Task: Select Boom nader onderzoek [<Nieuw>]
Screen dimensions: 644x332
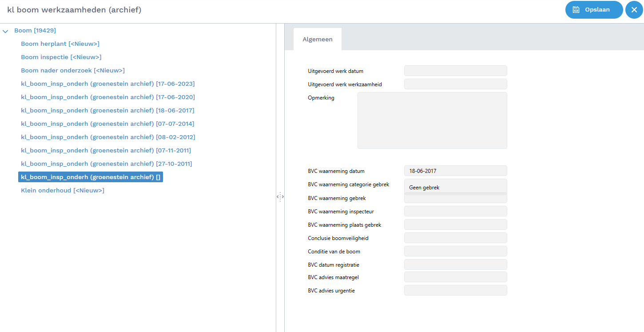Action: click(x=72, y=71)
